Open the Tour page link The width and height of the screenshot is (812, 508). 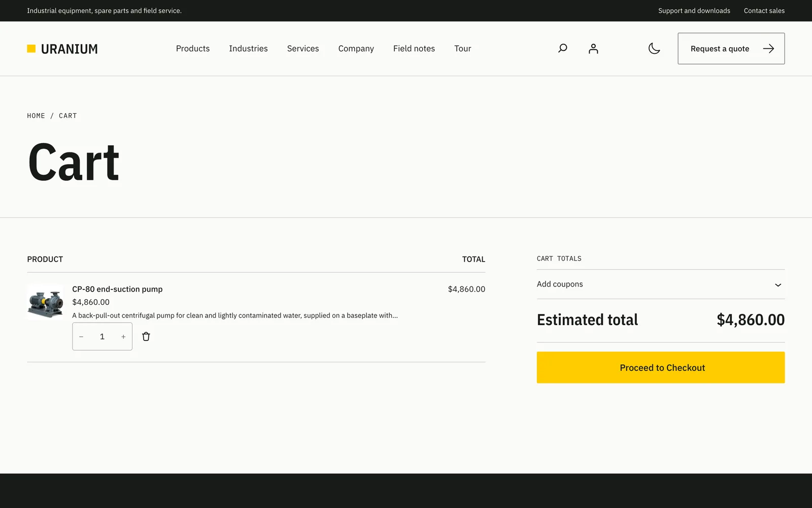point(463,48)
